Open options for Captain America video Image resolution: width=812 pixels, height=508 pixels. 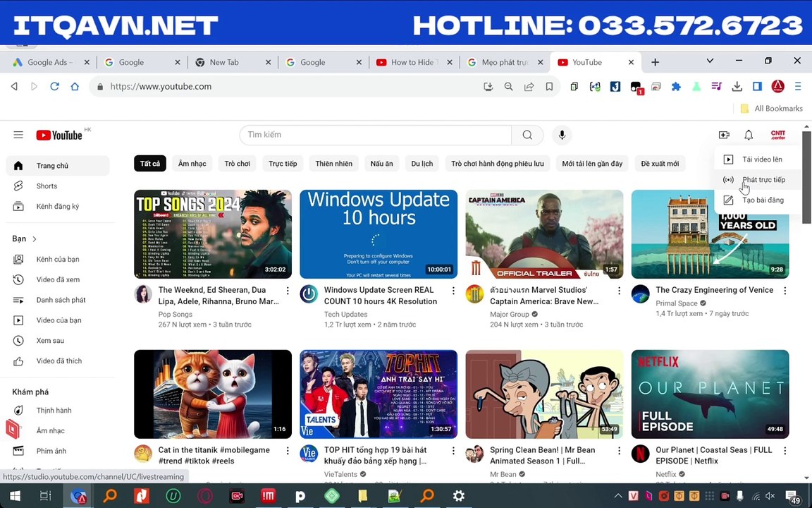[619, 291]
